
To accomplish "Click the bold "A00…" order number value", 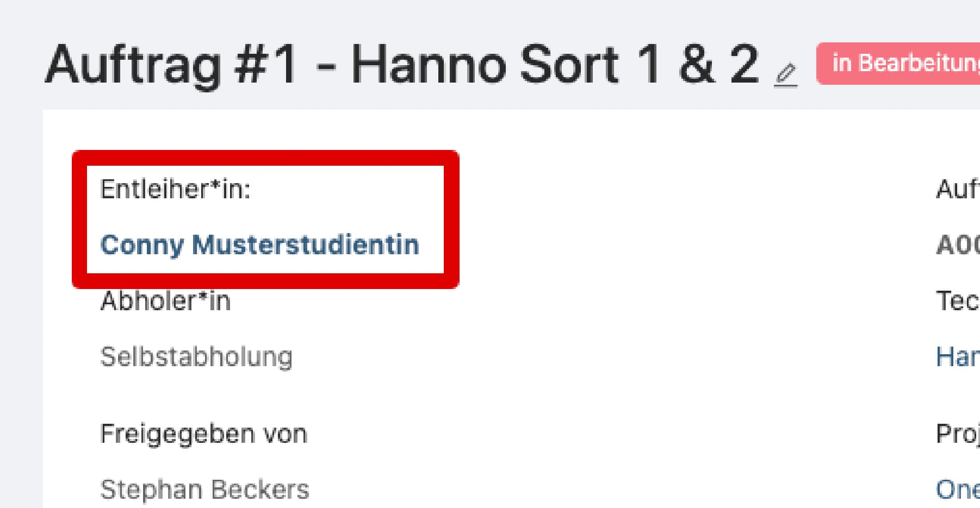I will click(957, 245).
